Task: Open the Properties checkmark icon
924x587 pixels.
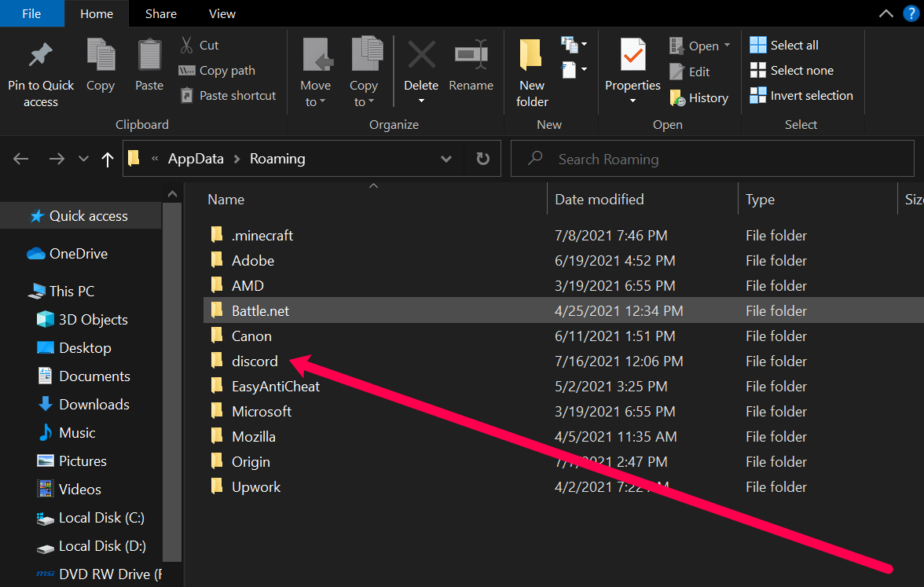Action: [633, 55]
